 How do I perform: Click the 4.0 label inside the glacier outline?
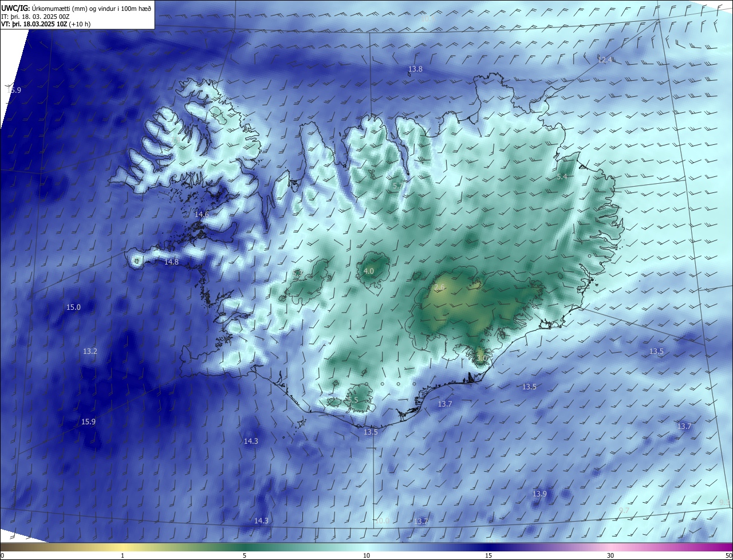369,271
